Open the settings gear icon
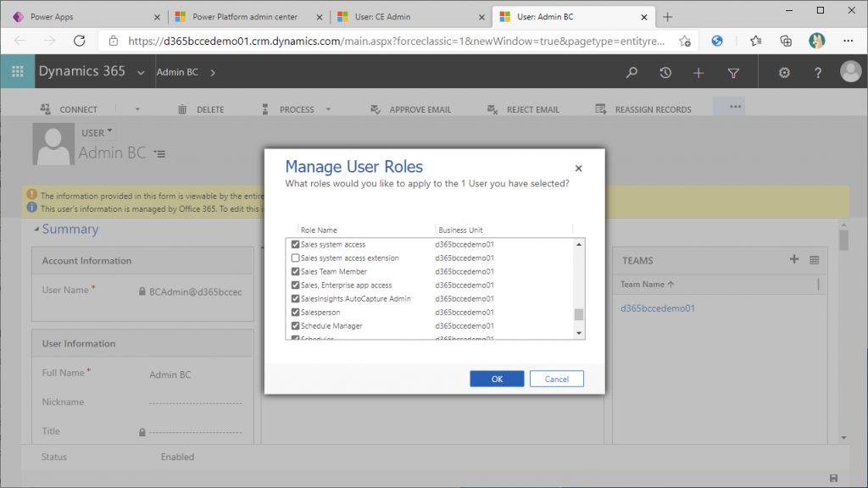 click(784, 73)
